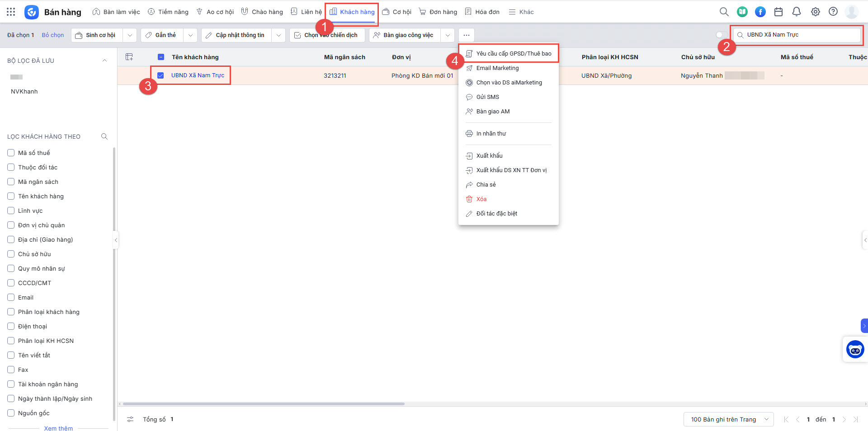Toggle the select-all header checkbox
Image resolution: width=868 pixels, height=431 pixels.
coord(161,57)
